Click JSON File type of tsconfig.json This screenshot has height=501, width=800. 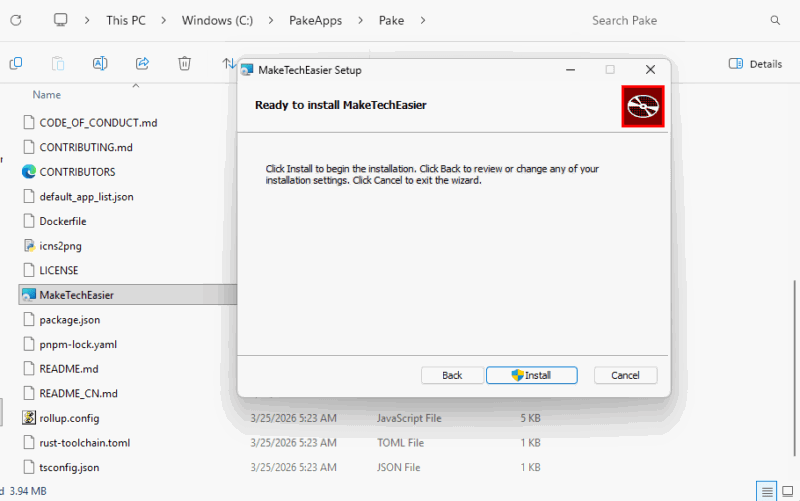[x=398, y=467]
